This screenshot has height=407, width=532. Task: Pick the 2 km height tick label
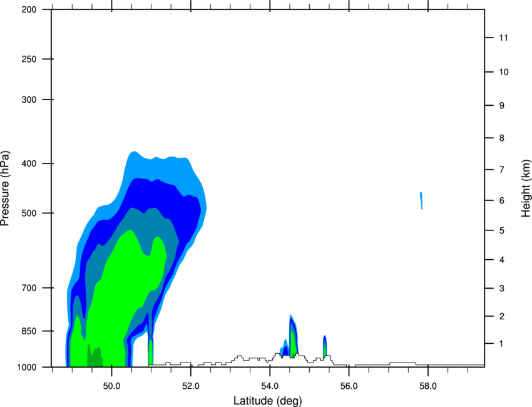point(502,316)
